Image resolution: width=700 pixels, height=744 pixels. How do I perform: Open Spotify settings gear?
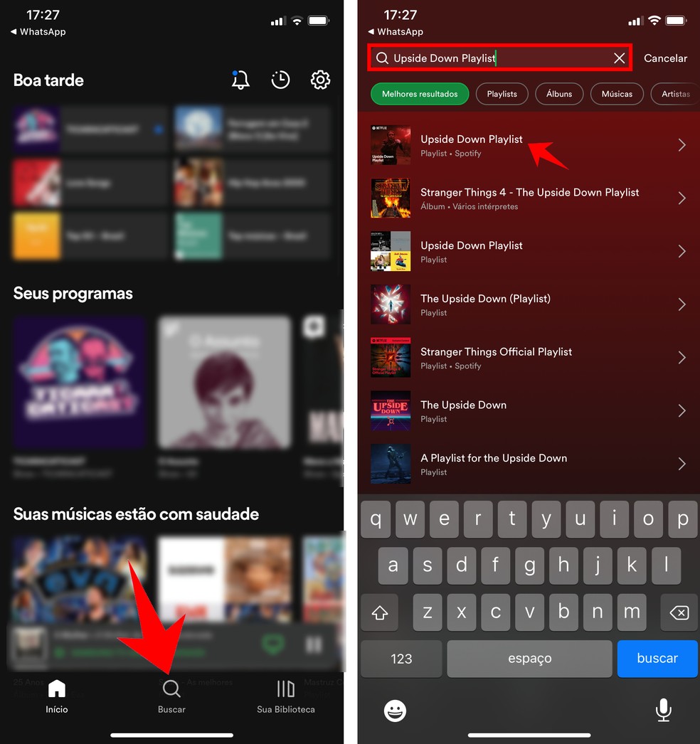click(320, 80)
